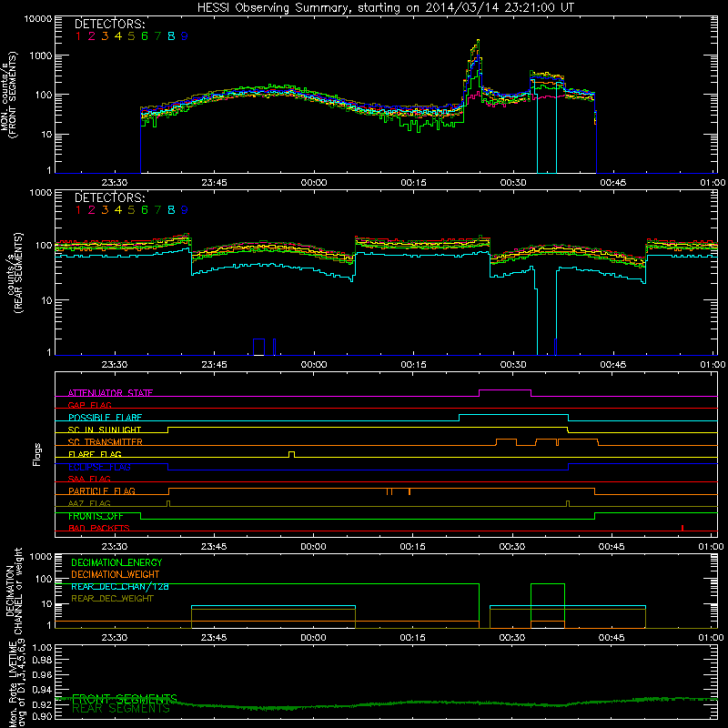Click the vertical Flags axis label
This screenshot has width=728, height=728.
[x=37, y=454]
